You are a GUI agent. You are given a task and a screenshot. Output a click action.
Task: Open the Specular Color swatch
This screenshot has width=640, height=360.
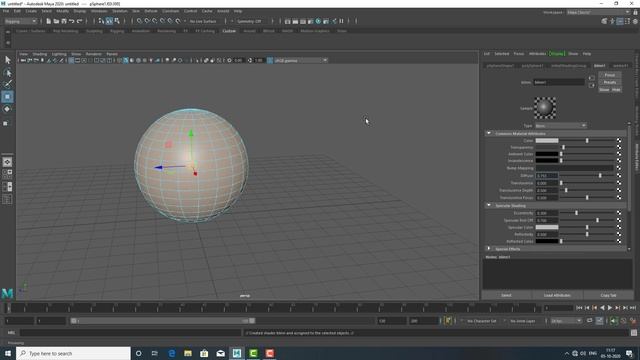point(547,227)
